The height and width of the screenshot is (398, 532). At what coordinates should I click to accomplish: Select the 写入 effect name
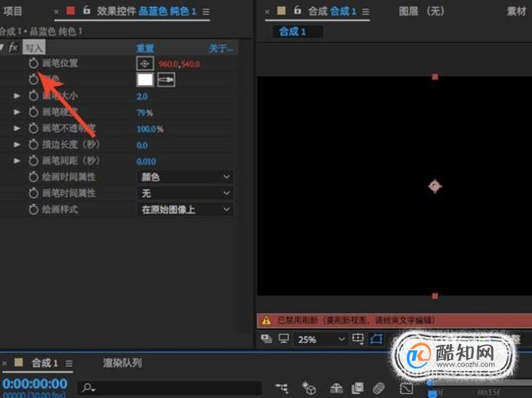pyautogui.click(x=34, y=48)
